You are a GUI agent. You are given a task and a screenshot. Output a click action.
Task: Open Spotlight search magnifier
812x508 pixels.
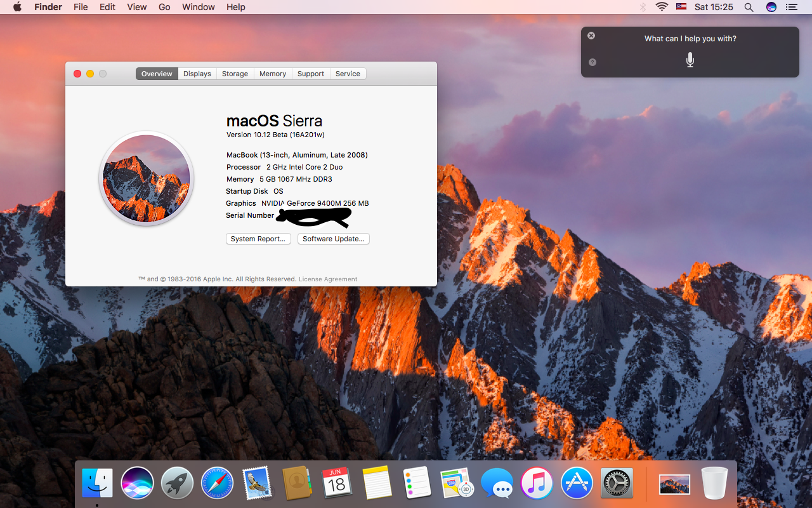[749, 7]
